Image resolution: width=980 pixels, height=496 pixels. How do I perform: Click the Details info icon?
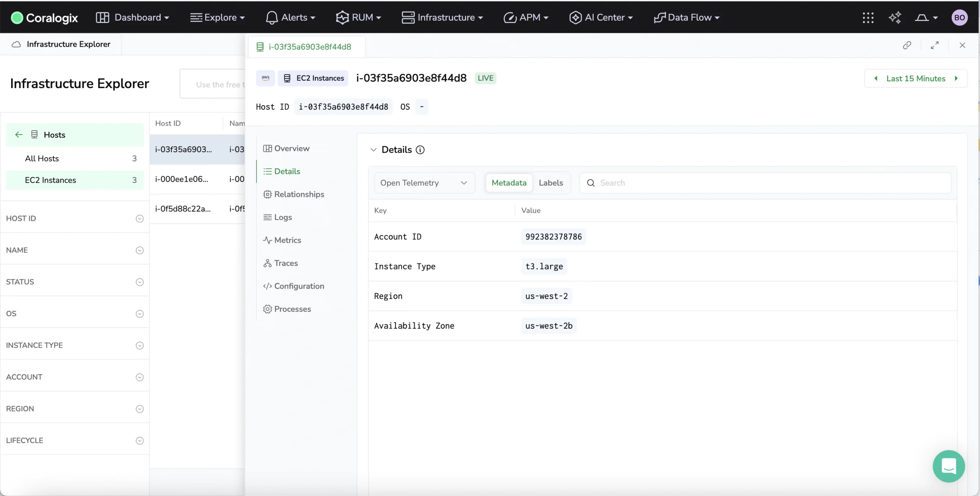[420, 150]
